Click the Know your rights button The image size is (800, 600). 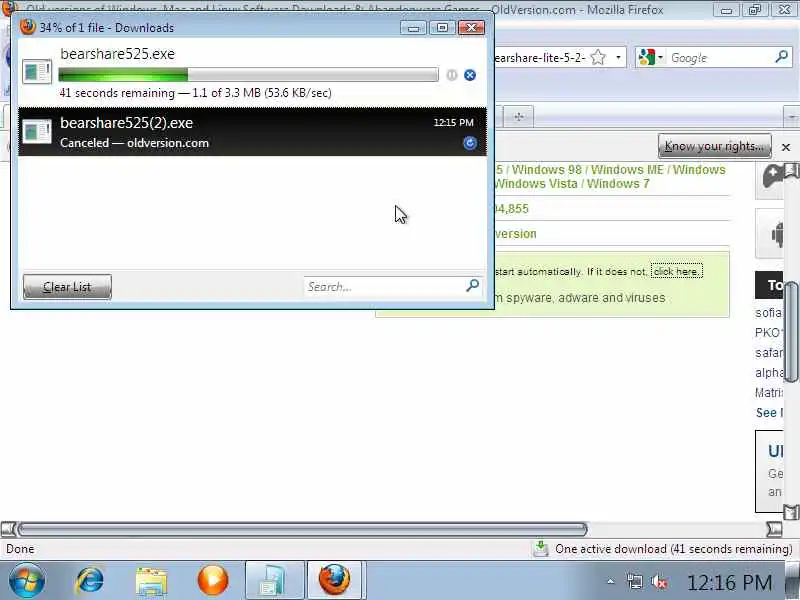click(x=714, y=146)
